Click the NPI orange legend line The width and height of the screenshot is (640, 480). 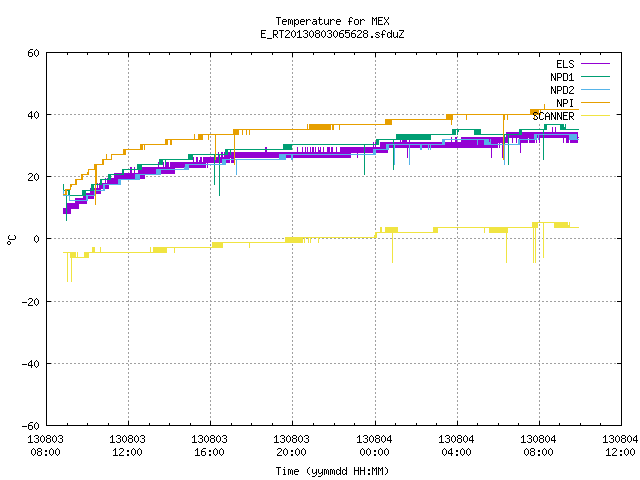pyautogui.click(x=595, y=102)
